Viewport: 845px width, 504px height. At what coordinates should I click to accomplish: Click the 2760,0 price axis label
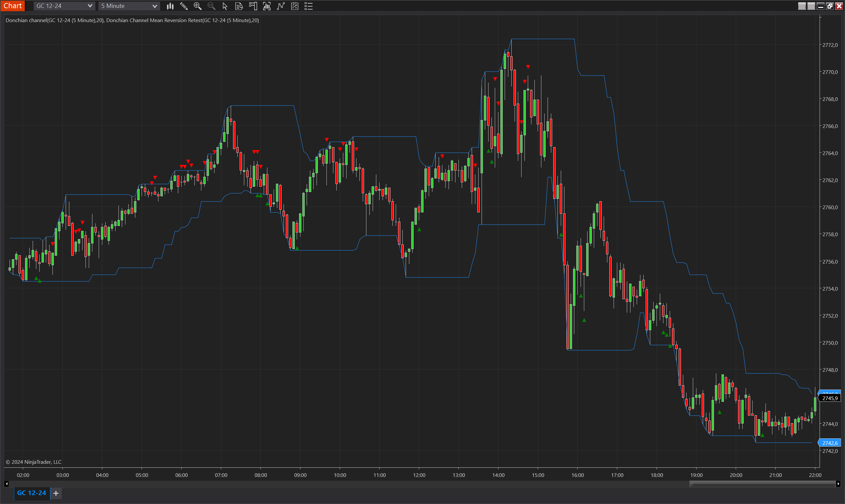[x=830, y=207]
